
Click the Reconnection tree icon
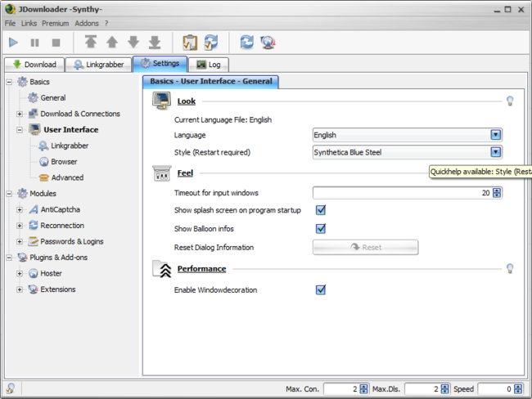pos(34,225)
